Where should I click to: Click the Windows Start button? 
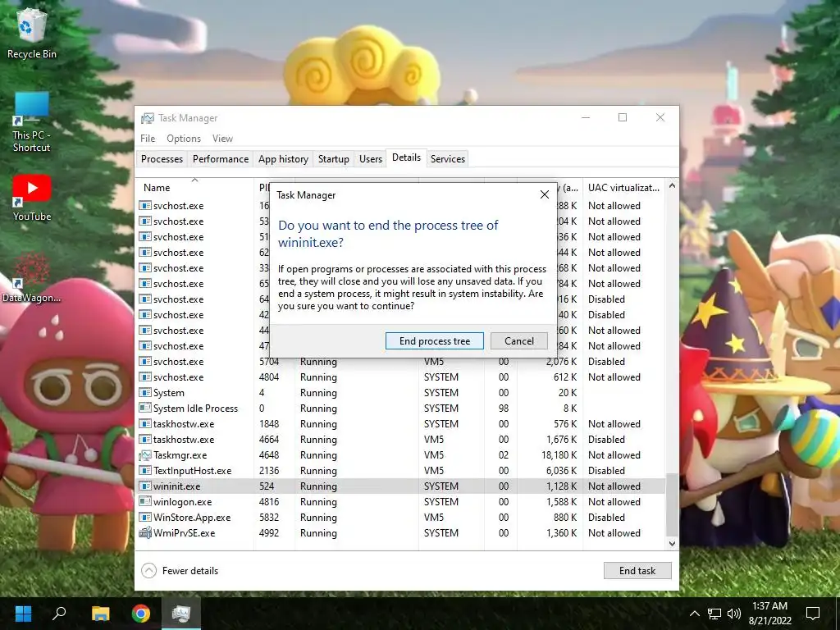point(24,614)
